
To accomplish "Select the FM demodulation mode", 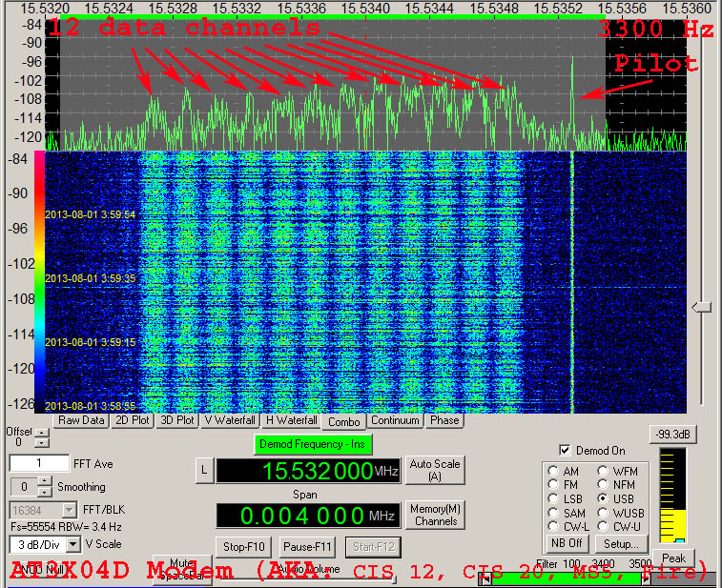I will click(553, 485).
